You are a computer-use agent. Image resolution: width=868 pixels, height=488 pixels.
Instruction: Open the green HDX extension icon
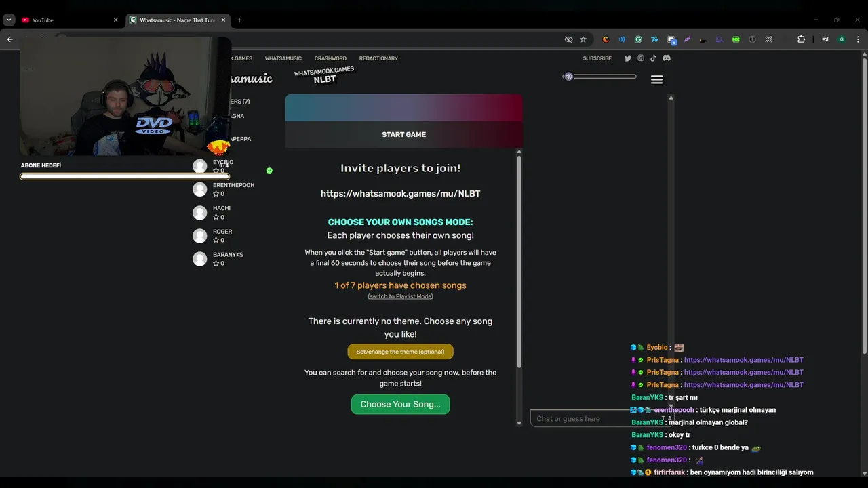coord(736,39)
